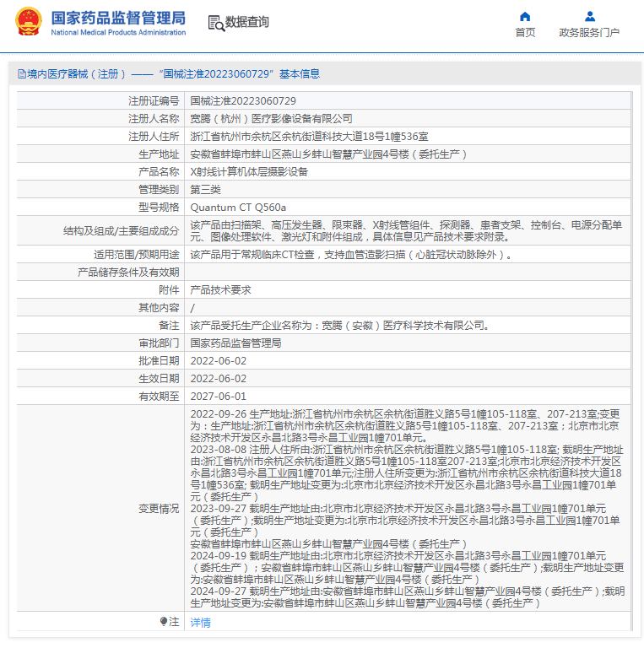Click the 批准日期 row label
This screenshot has height=648, width=644.
[x=159, y=361]
